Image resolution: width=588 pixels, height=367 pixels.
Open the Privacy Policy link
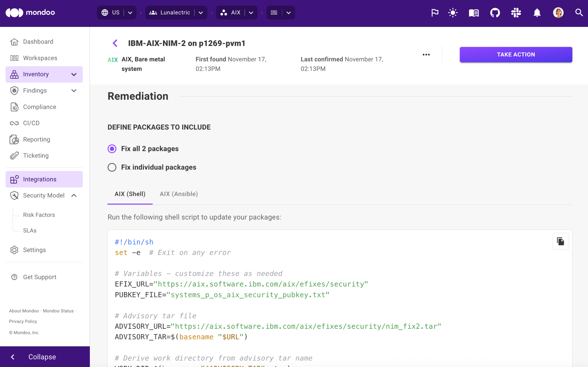23,321
